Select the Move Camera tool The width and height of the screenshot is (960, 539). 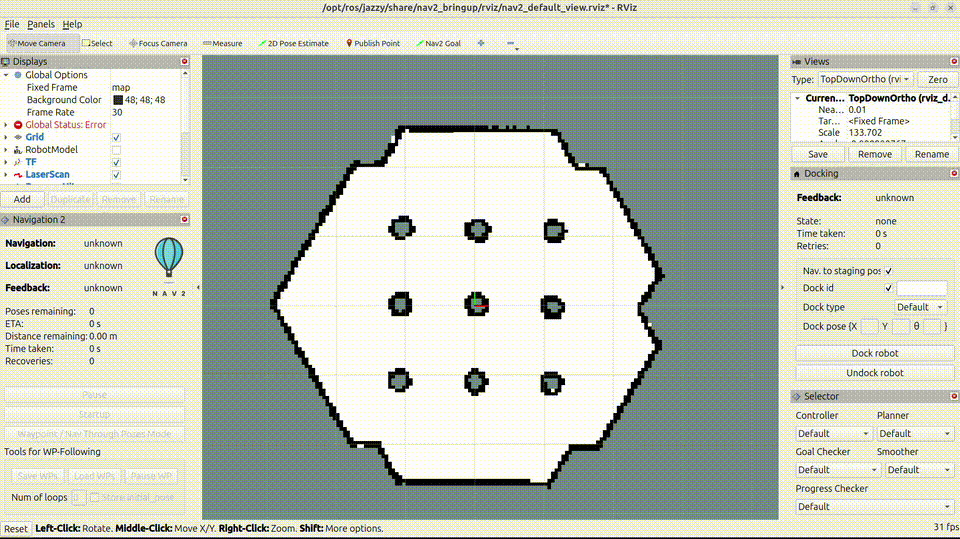coord(37,43)
